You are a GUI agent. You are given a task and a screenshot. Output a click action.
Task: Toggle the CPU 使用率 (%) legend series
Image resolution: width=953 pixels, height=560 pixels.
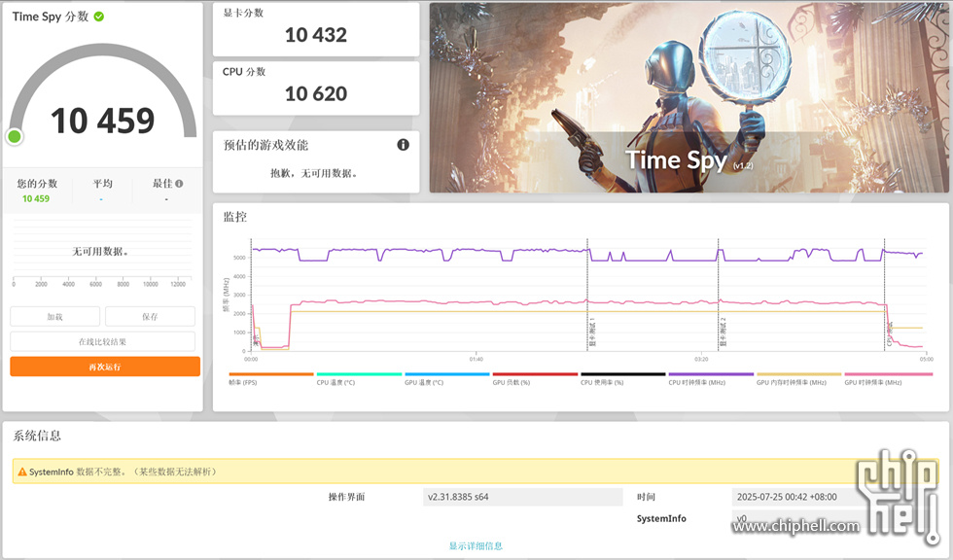623,379
